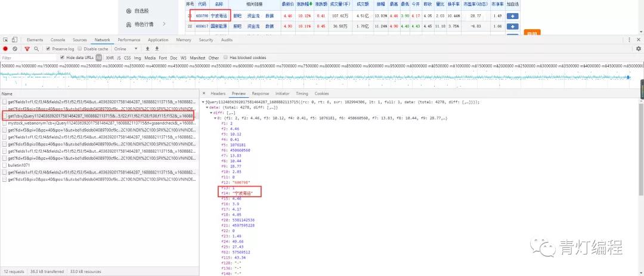Collapse the diff array node
644x276 pixels.
pos(211,113)
